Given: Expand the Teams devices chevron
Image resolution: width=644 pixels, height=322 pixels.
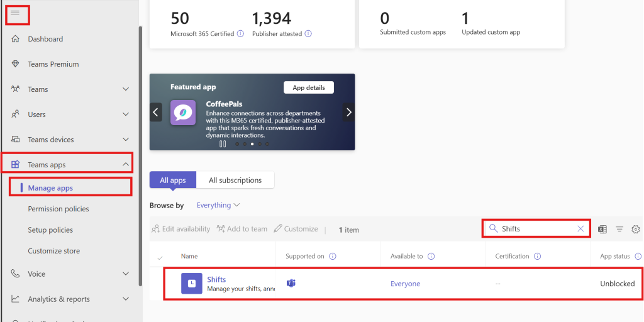Looking at the screenshot, I should (126, 140).
